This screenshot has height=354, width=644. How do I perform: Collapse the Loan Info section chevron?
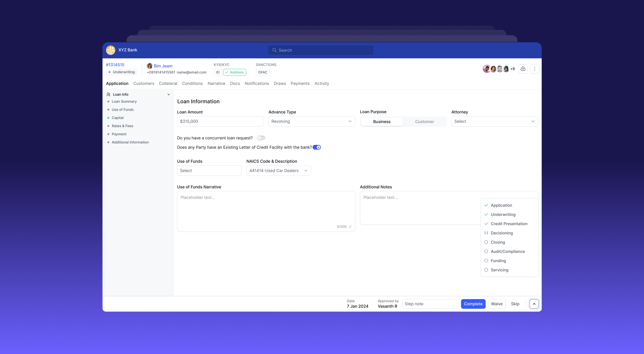click(x=169, y=95)
